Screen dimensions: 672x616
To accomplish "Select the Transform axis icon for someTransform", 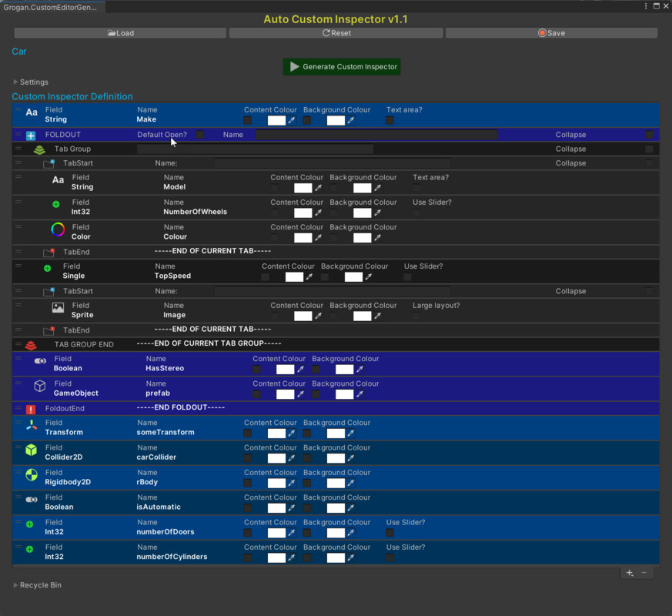I will pos(32,427).
